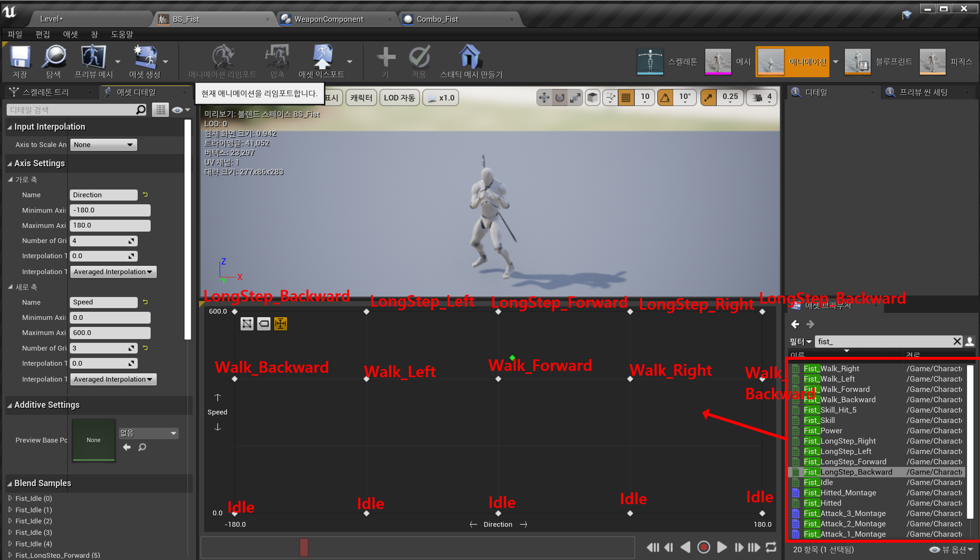The height and width of the screenshot is (560, 980).
Task: Open details visibility eye options
Action: coord(181,110)
